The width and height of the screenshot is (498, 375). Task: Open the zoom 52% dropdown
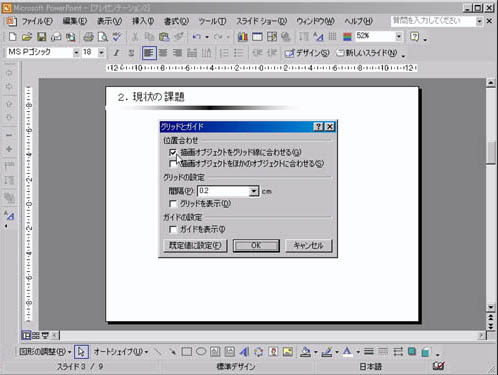point(399,36)
